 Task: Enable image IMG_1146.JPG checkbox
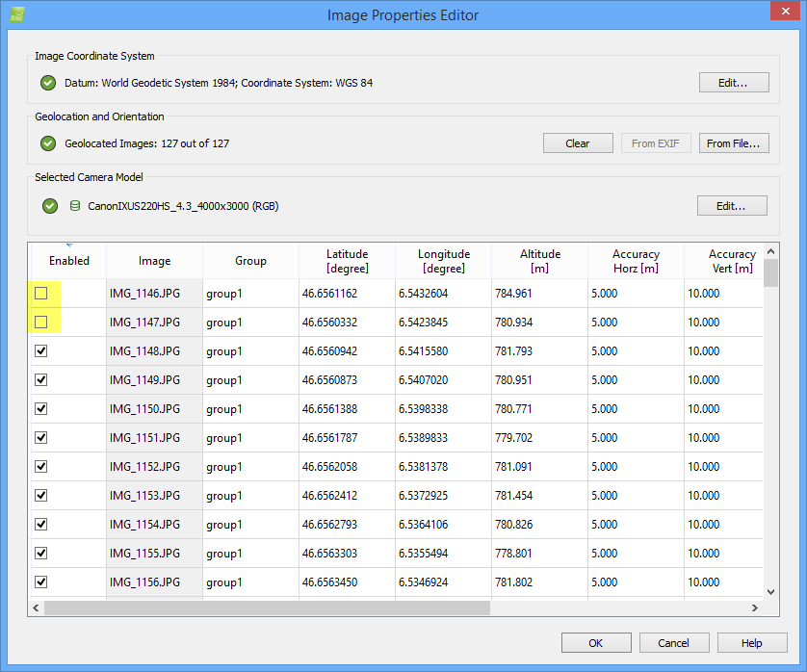(x=41, y=293)
